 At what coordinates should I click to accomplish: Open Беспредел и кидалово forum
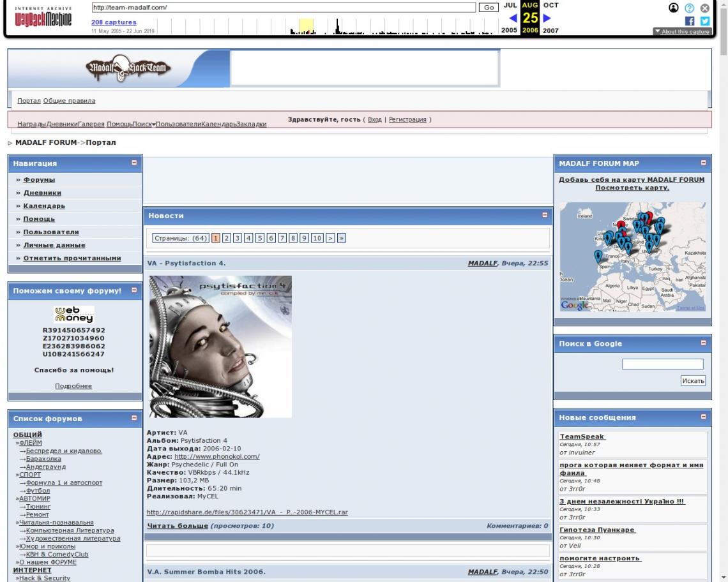(x=64, y=451)
